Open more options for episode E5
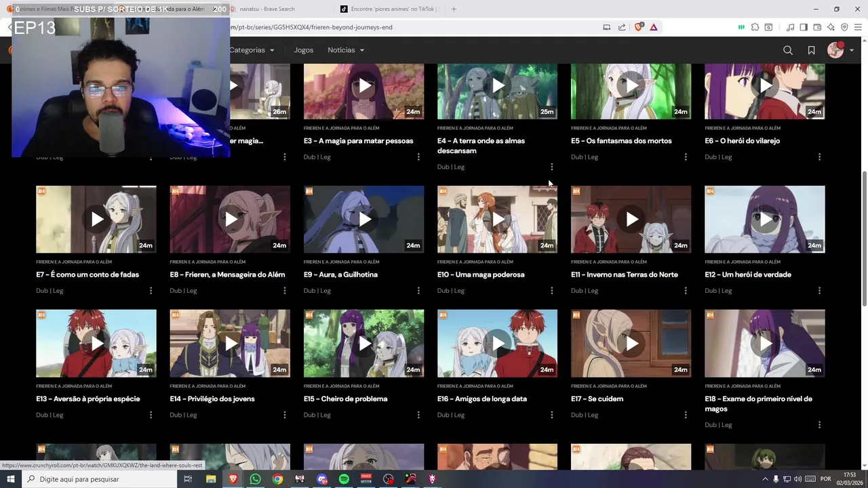Viewport: 868px width, 488px height. 685,157
